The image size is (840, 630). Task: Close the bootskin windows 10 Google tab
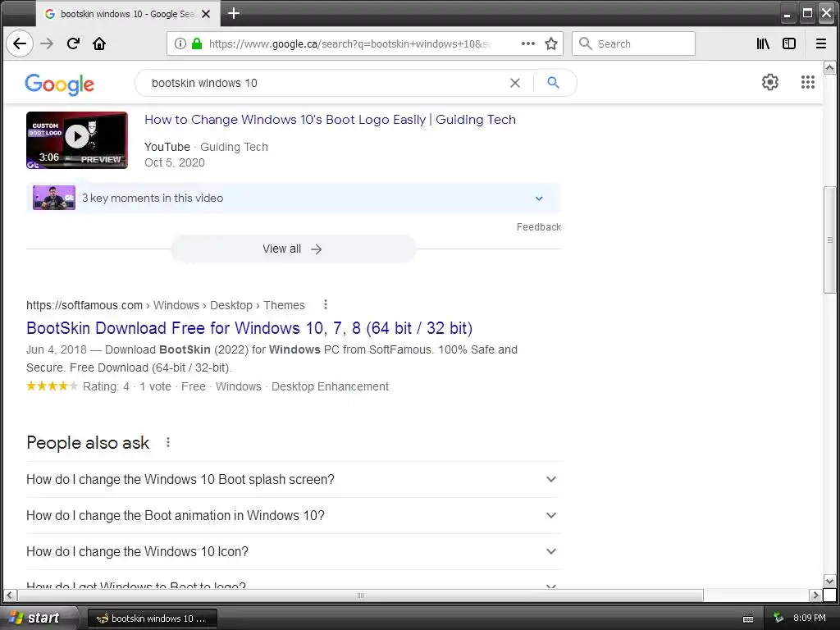206,15
